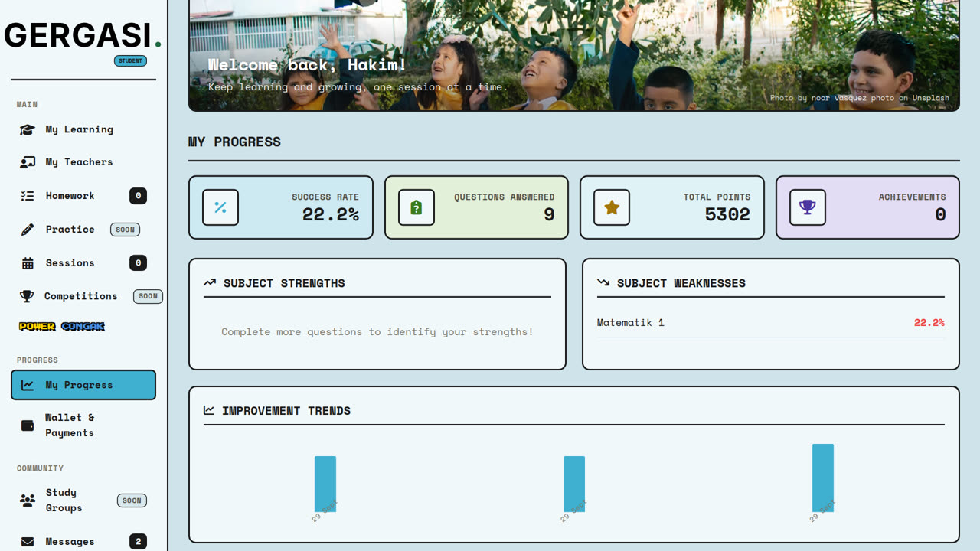Screen dimensions: 980x551
Task: Select the highlighted My Progress item
Action: 83,385
